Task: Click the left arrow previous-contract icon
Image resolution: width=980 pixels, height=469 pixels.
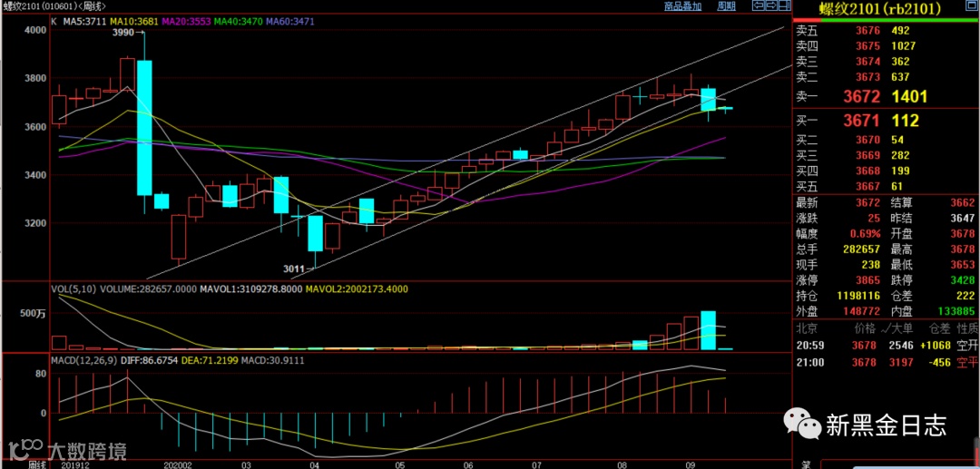Action: tap(758, 5)
